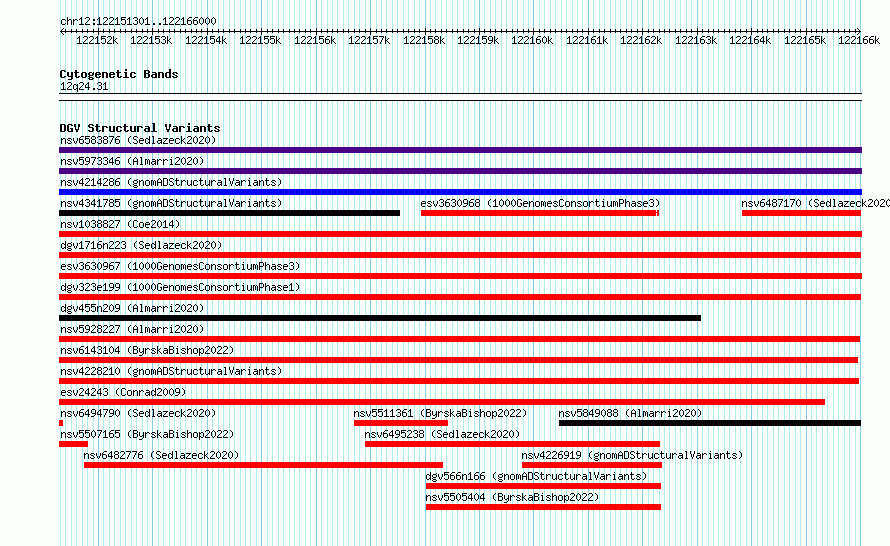Select the nsv5973346 (Almarri2020) purple bar
The height and width of the screenshot is (546, 890).
click(460, 171)
